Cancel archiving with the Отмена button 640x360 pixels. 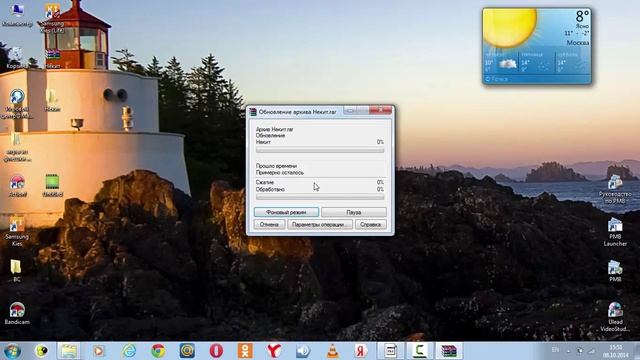tap(269, 224)
